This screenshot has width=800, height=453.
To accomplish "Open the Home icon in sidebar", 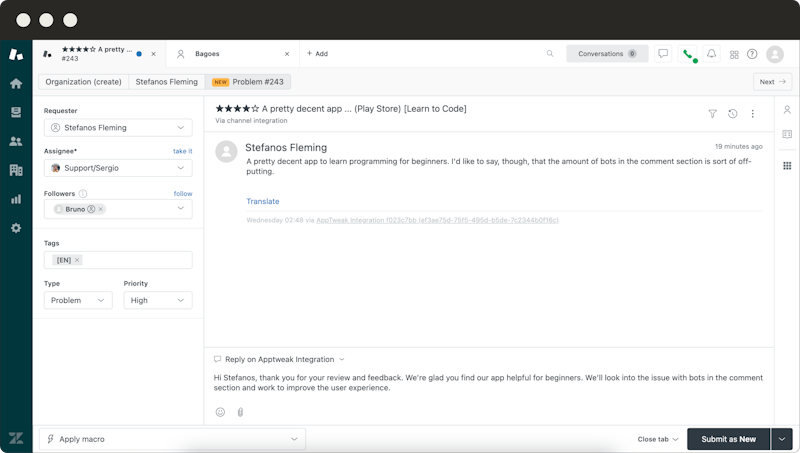I will (x=15, y=84).
